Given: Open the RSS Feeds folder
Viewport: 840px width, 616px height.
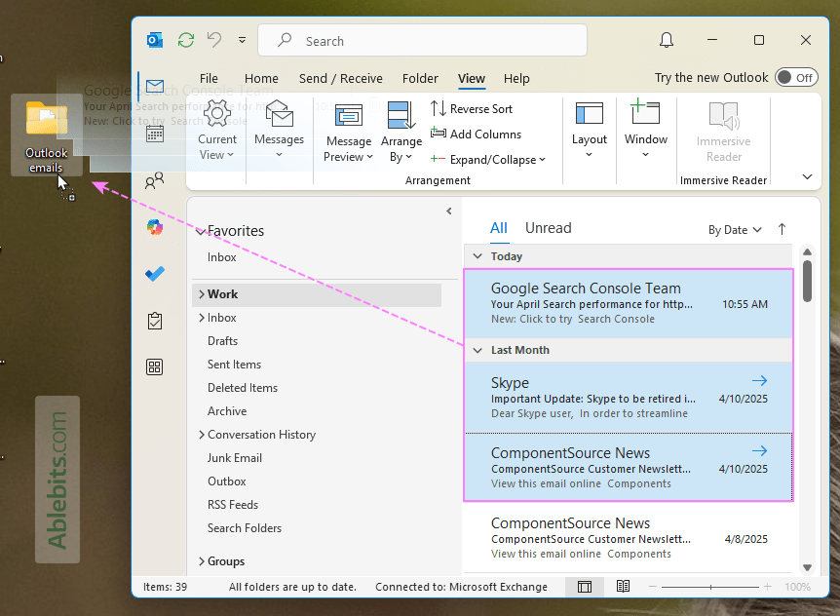Looking at the screenshot, I should point(233,505).
